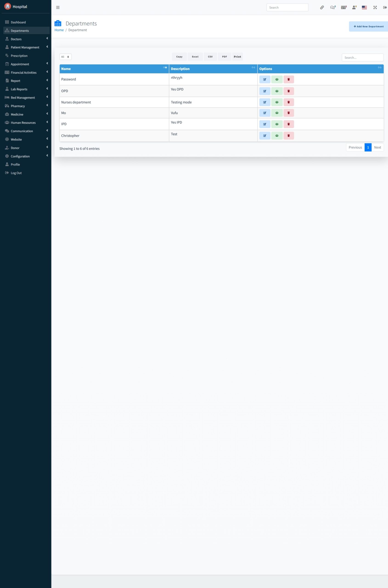Click the Print button
Screen dimensions: 388x588
click(x=237, y=57)
